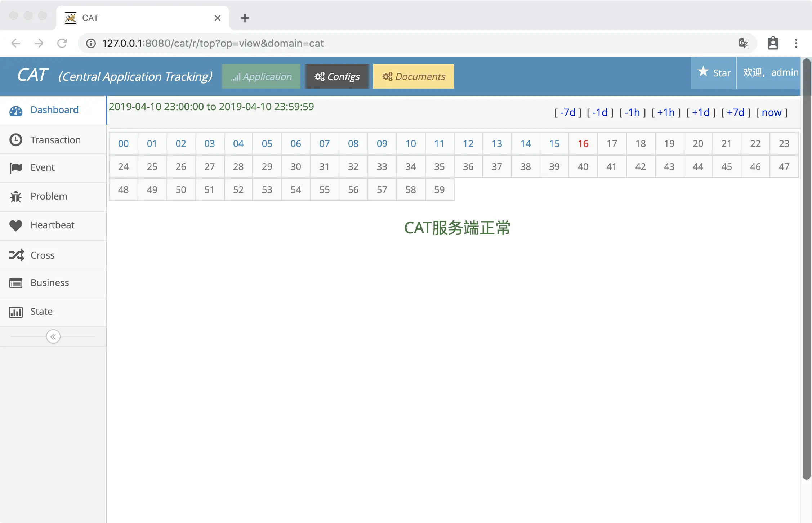Select minute 16 highlighted in red
The image size is (812, 523).
[583, 144]
